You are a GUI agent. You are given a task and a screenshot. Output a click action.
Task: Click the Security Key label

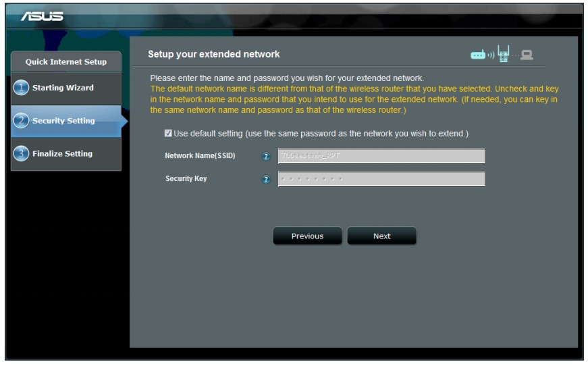(186, 178)
